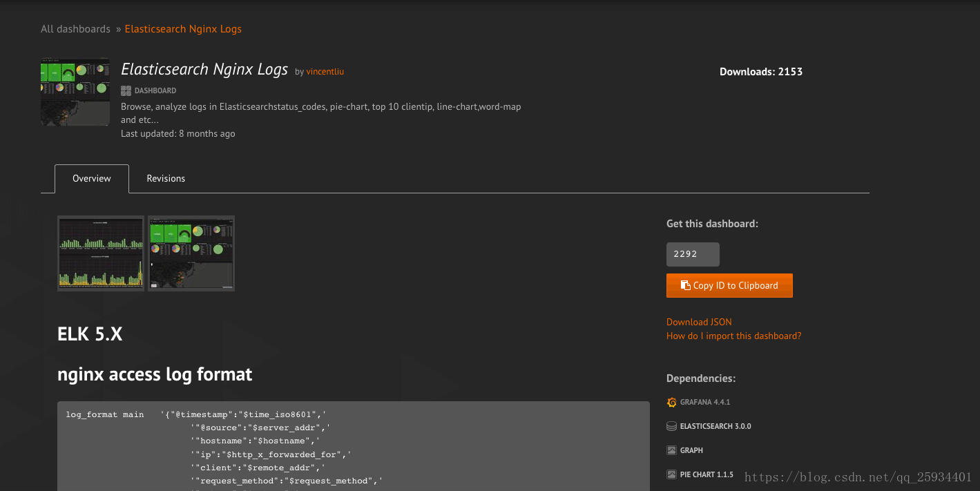This screenshot has height=491, width=980.
Task: Select the dashboard ID field showing 2292
Action: pyautogui.click(x=692, y=254)
